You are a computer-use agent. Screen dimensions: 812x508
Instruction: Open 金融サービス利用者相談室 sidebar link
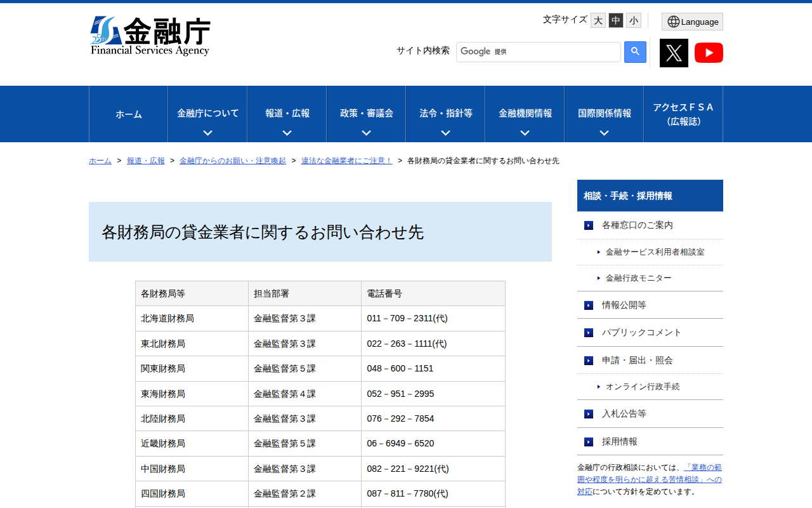click(x=655, y=252)
